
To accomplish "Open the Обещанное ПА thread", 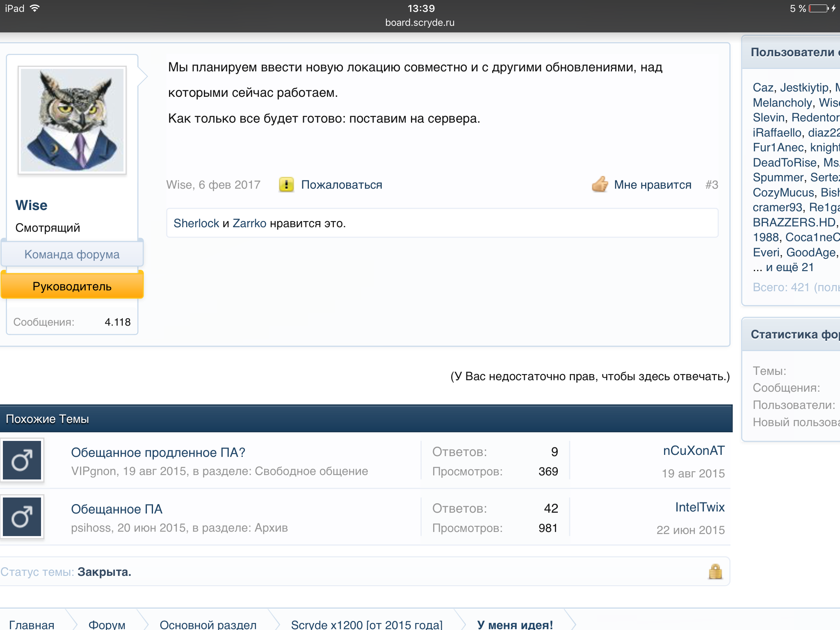I will tap(116, 509).
